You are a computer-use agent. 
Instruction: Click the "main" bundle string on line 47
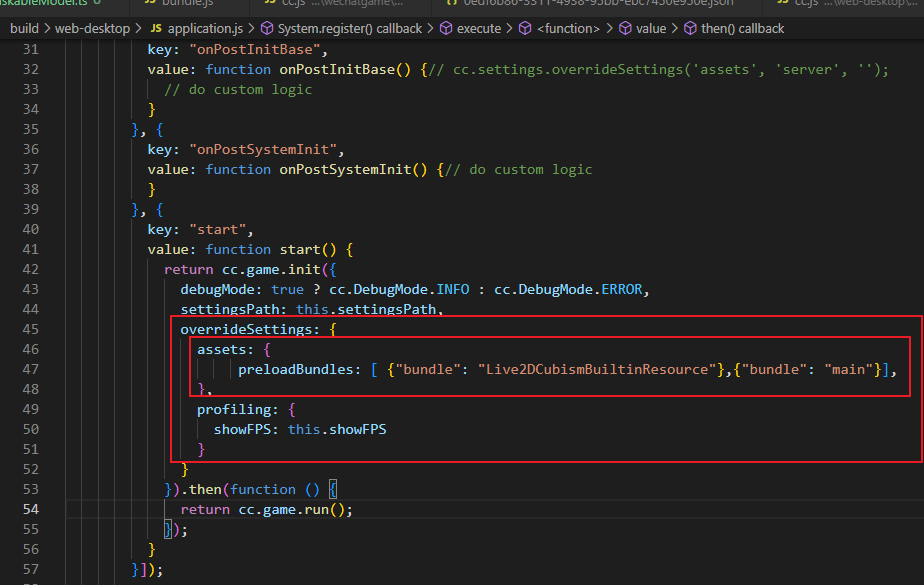point(848,369)
